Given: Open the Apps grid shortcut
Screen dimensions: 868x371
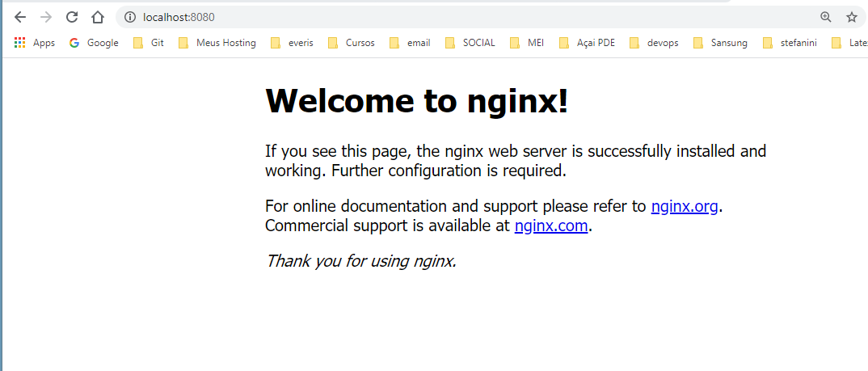Looking at the screenshot, I should (35, 43).
